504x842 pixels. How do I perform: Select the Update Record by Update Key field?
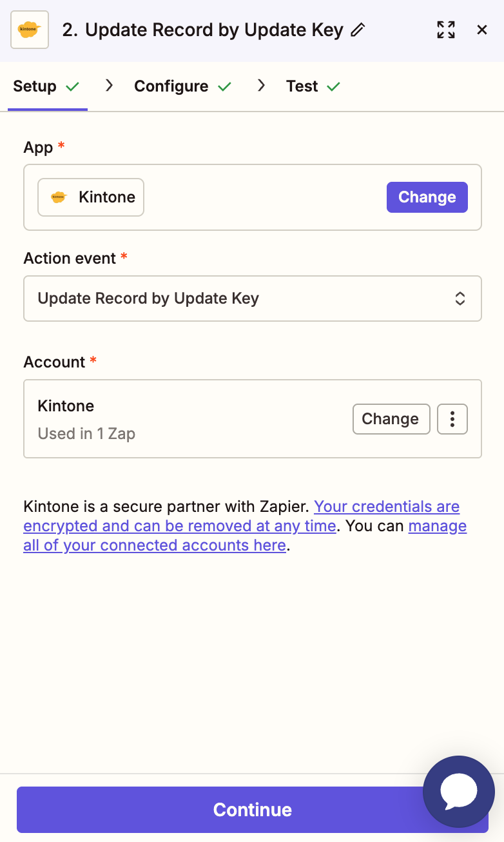(x=252, y=298)
